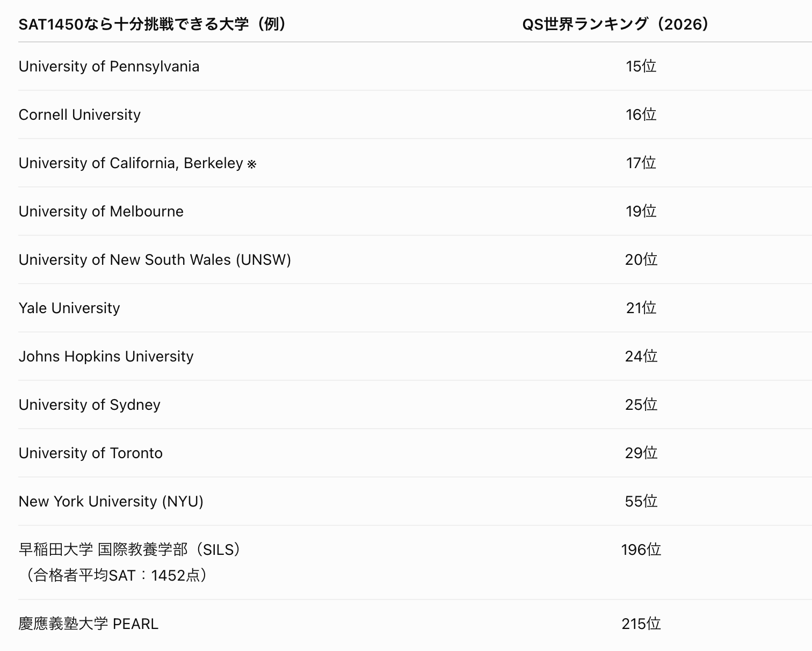Image resolution: width=812 pixels, height=651 pixels.
Task: Click University of Toronto cell
Action: point(90,453)
